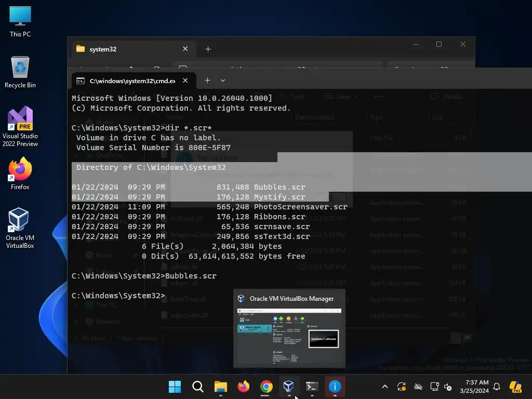Open the Recycle Bin desktop icon
Viewport: 532px width, 399px height.
[20, 72]
